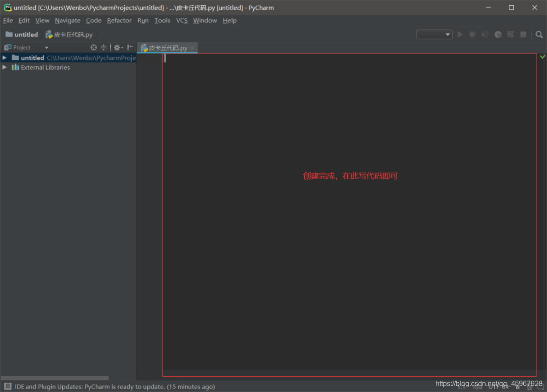Open the View menu
547x392 pixels.
(x=42, y=20)
